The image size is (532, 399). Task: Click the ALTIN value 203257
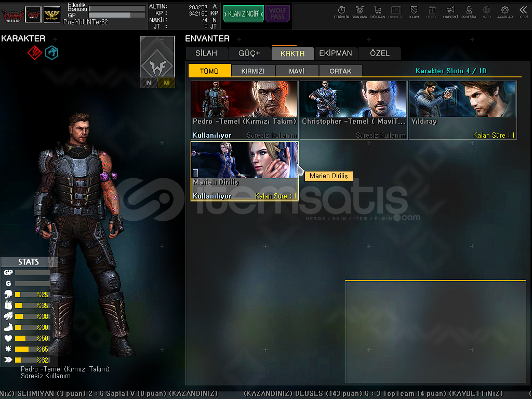pos(198,7)
